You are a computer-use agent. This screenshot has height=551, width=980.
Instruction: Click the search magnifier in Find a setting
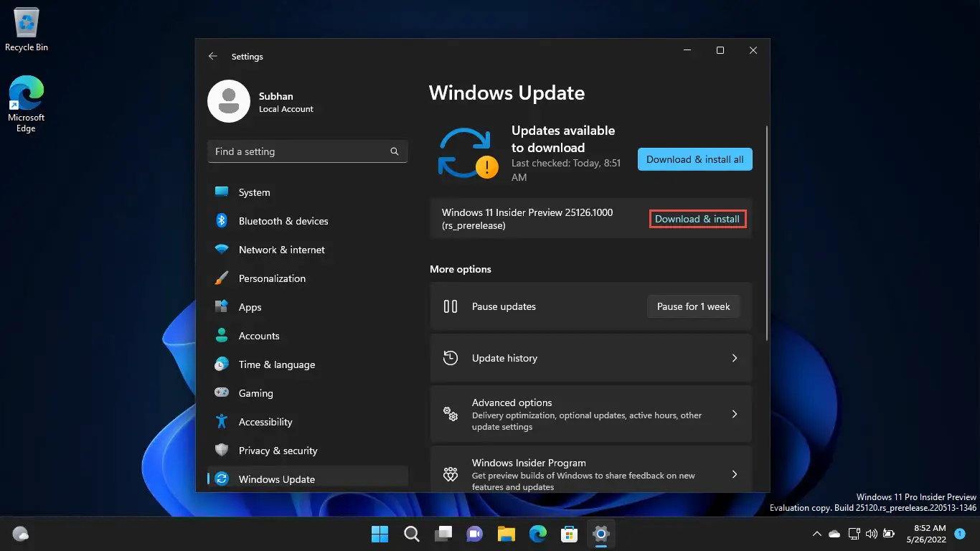pyautogui.click(x=394, y=151)
